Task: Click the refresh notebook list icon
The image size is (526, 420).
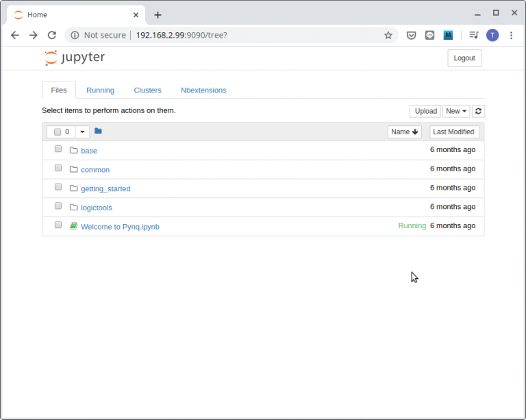Action: (x=478, y=111)
